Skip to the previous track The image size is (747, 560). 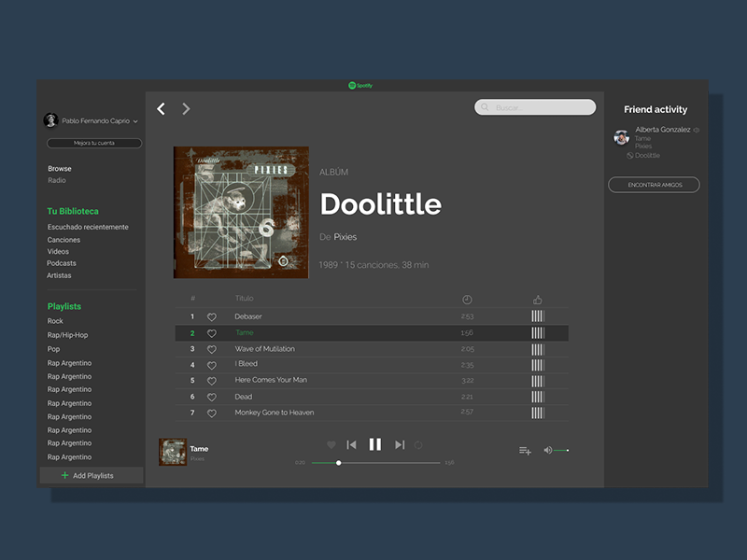pos(352,445)
